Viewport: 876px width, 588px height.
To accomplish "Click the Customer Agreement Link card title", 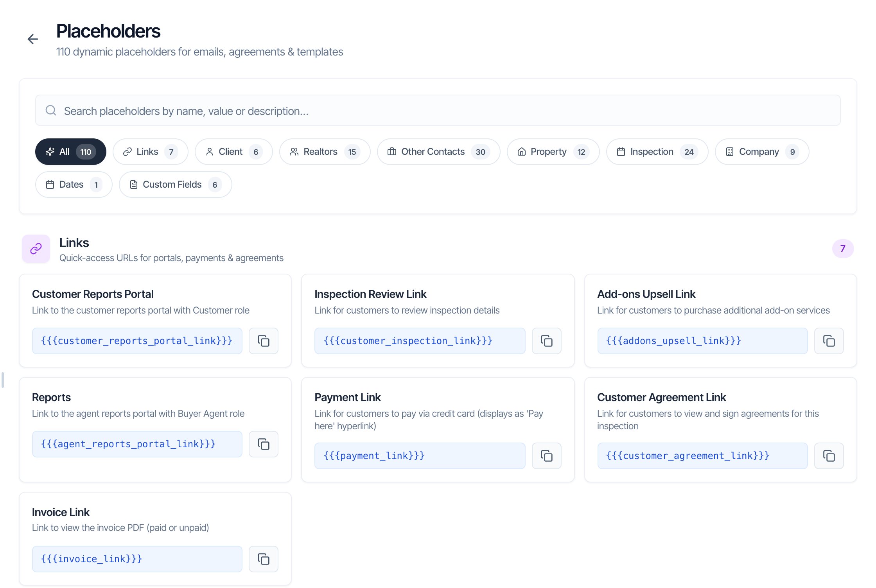I will [x=661, y=397].
